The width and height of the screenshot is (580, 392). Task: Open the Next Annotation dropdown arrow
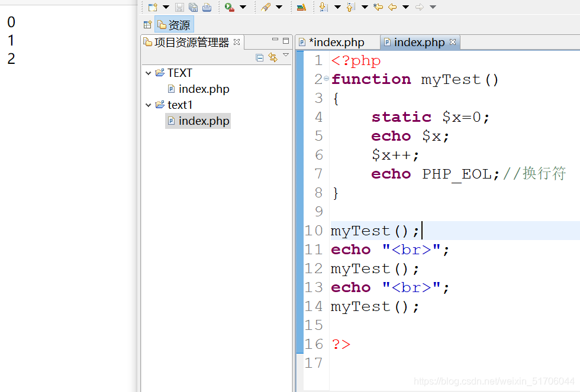coord(337,7)
